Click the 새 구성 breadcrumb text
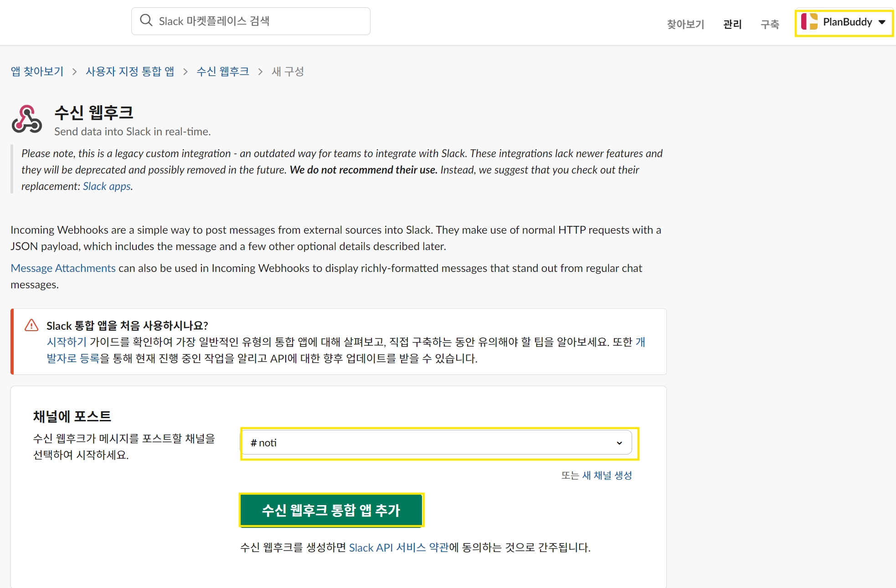The height and width of the screenshot is (588, 896). [x=288, y=72]
